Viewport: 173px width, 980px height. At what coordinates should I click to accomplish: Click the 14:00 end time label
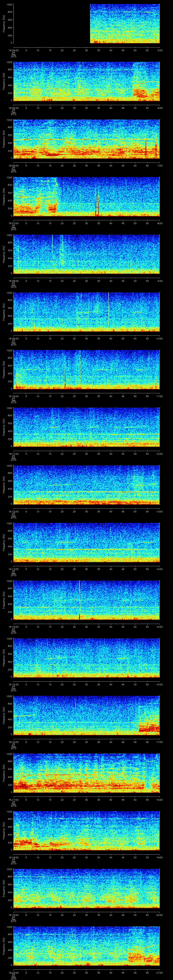coord(159,569)
